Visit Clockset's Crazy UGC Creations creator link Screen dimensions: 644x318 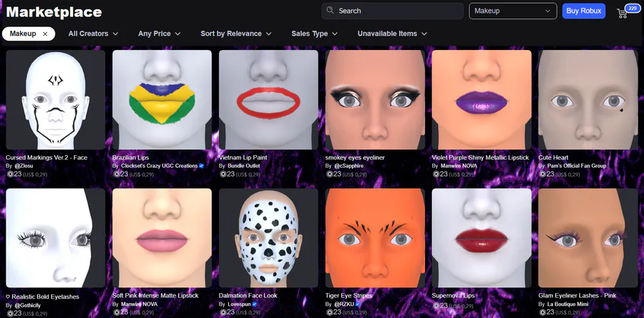160,166
